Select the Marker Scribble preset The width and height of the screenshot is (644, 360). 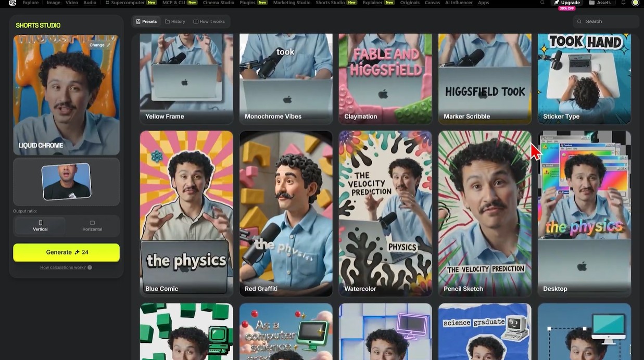tap(485, 79)
